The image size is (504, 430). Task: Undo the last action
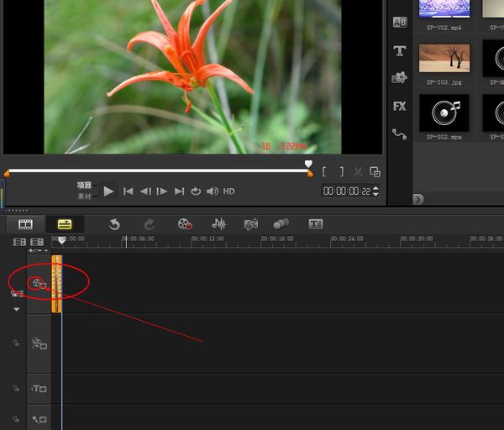(114, 224)
